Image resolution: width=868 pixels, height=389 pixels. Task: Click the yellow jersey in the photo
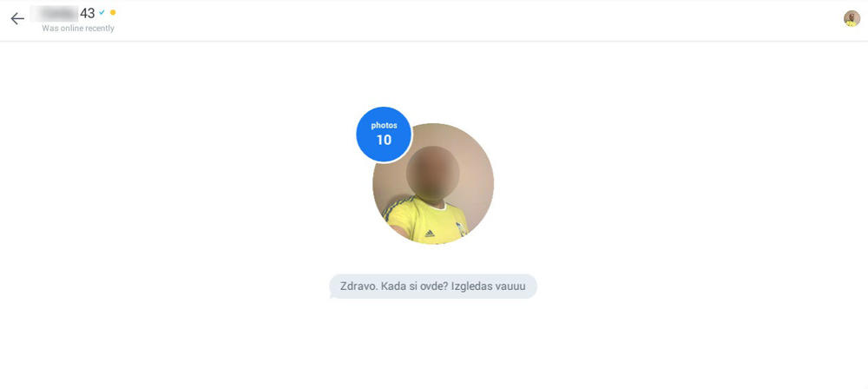[427, 221]
